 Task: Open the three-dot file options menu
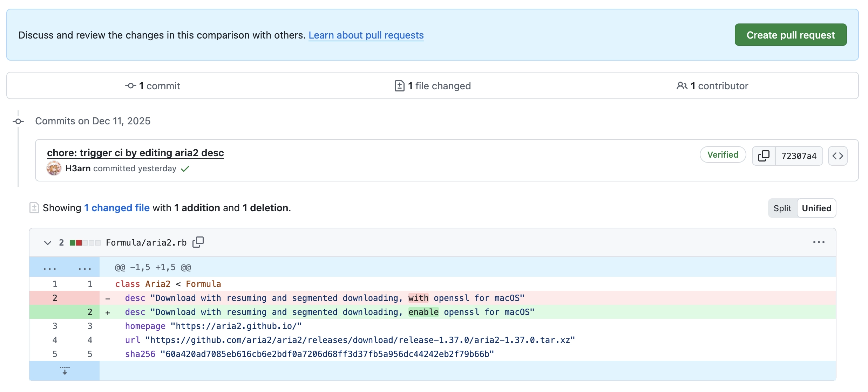(819, 242)
